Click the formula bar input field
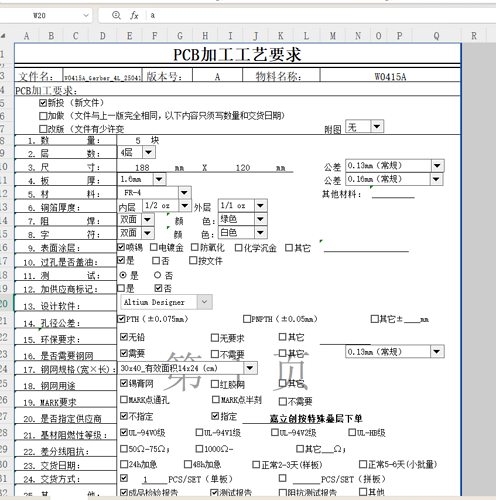 tap(320, 15)
